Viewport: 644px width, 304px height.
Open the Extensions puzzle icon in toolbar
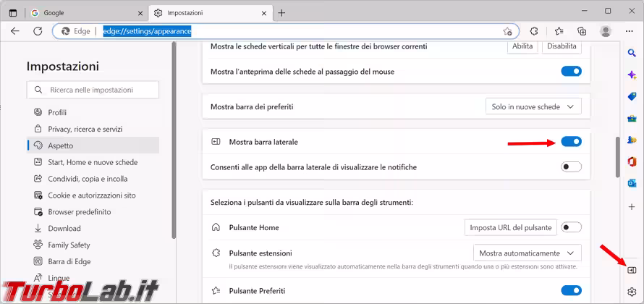pos(534,31)
